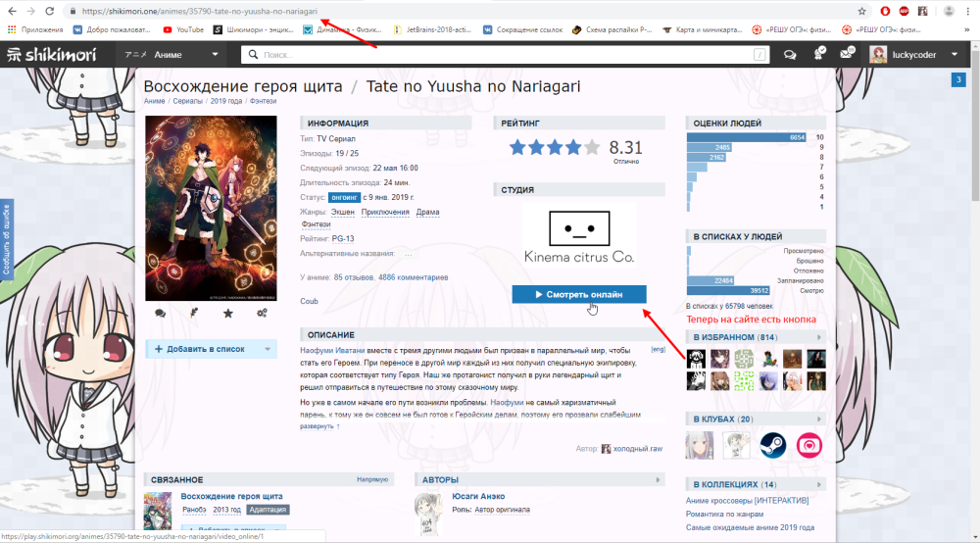Click the comment bubble icon under poster
This screenshot has width=980, height=543.
160,313
